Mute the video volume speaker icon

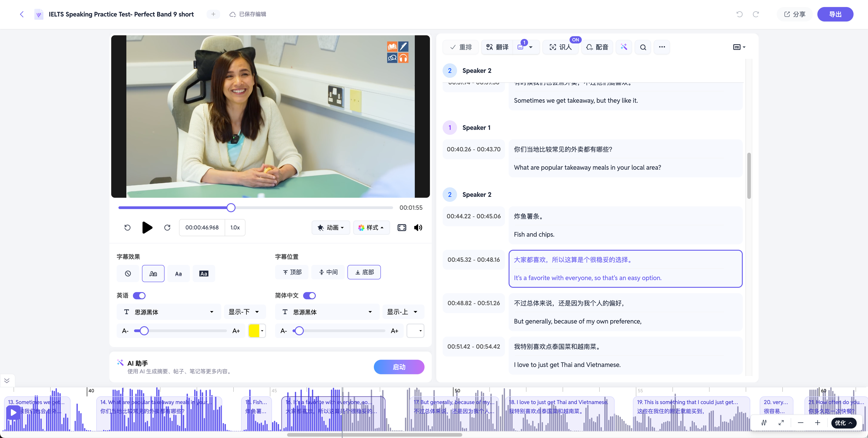[x=418, y=228]
